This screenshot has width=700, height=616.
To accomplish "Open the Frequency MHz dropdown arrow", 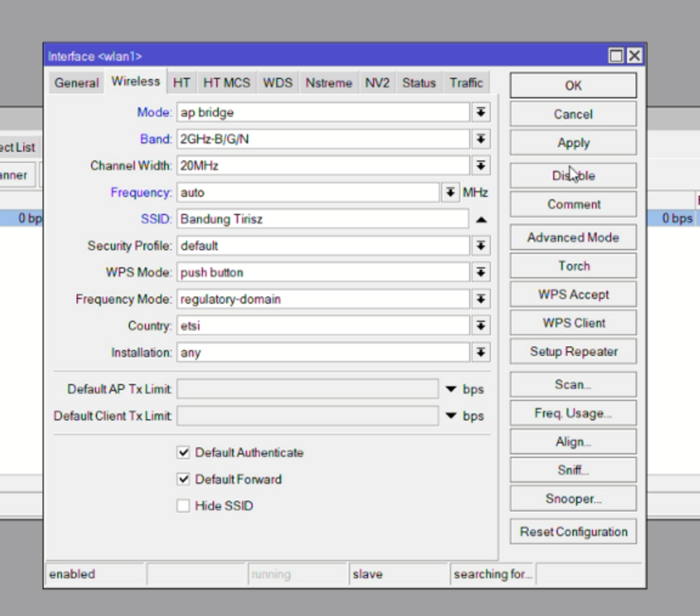I will pyautogui.click(x=450, y=192).
